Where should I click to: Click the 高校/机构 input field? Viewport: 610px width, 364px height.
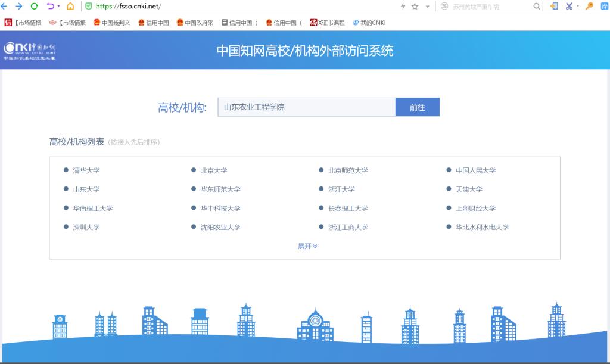click(x=306, y=107)
